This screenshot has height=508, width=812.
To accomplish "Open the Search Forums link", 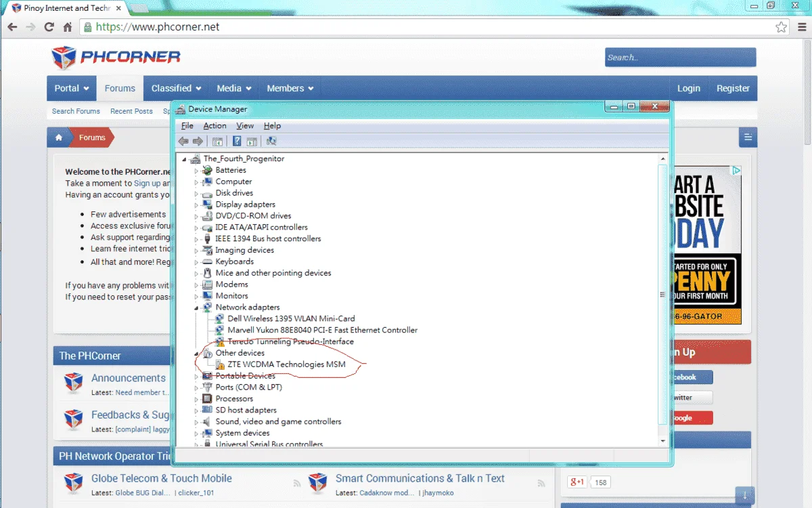I will coord(76,111).
